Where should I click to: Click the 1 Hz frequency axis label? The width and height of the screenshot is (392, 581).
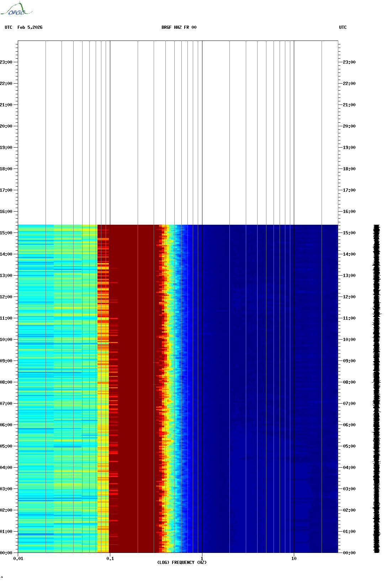point(202,559)
